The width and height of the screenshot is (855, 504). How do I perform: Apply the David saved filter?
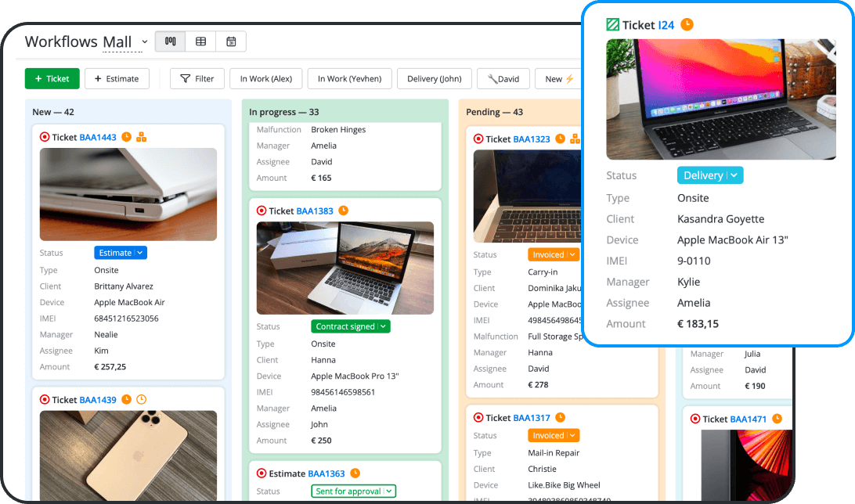coord(503,79)
